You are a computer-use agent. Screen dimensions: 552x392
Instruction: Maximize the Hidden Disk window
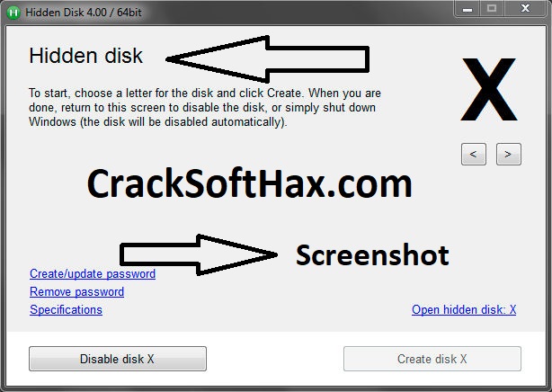point(492,9)
